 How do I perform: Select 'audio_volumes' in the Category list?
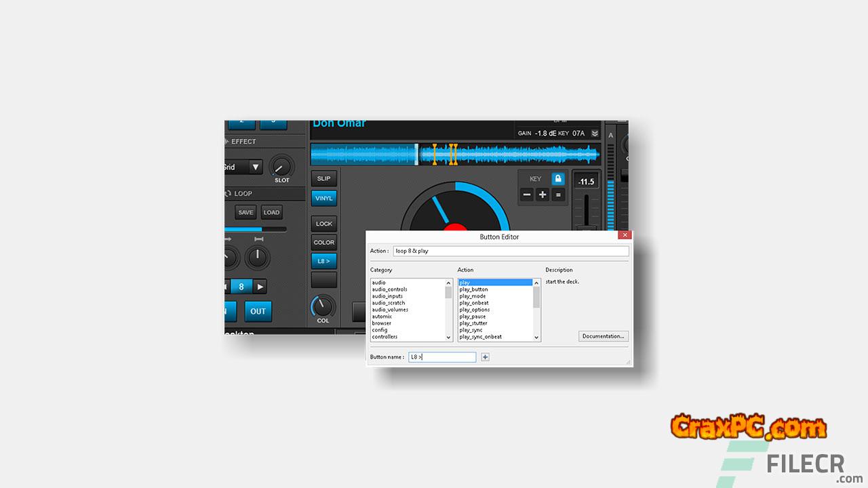[390, 310]
